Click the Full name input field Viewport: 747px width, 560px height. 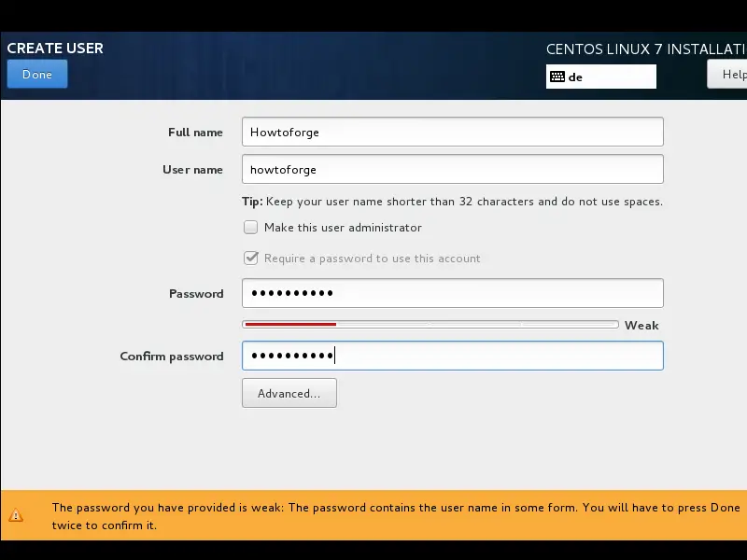click(x=453, y=132)
